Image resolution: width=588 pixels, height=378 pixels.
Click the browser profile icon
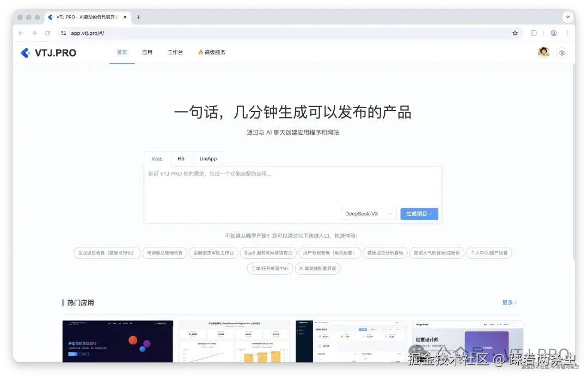click(x=554, y=33)
